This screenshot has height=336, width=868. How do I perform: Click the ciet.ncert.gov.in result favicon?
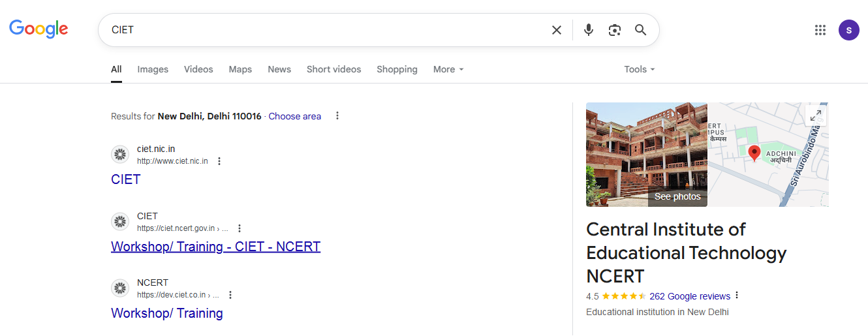coord(120,222)
